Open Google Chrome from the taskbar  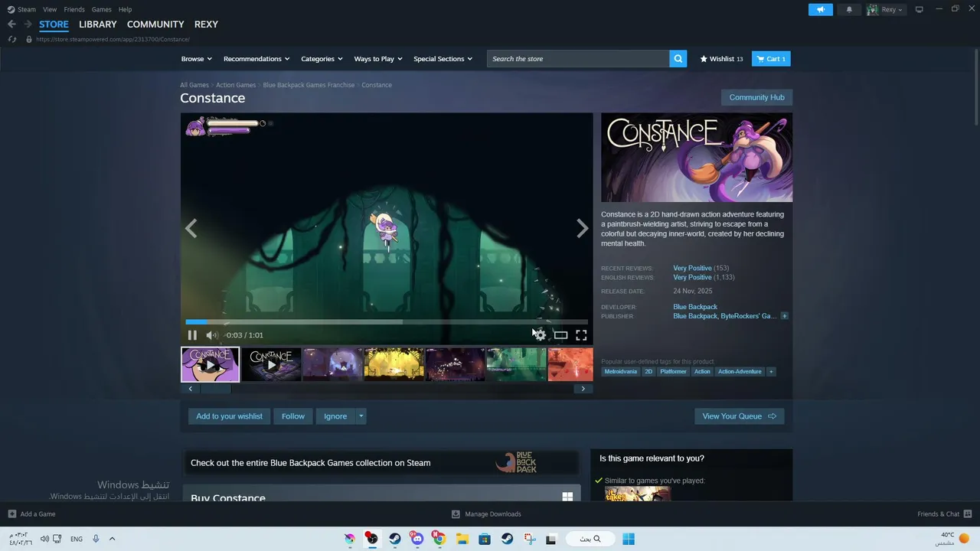(439, 539)
